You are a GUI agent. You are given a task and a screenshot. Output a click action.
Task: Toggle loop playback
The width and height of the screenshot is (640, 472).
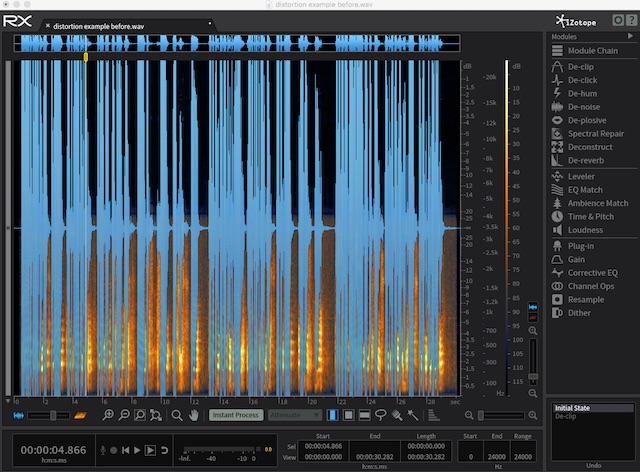click(x=165, y=451)
